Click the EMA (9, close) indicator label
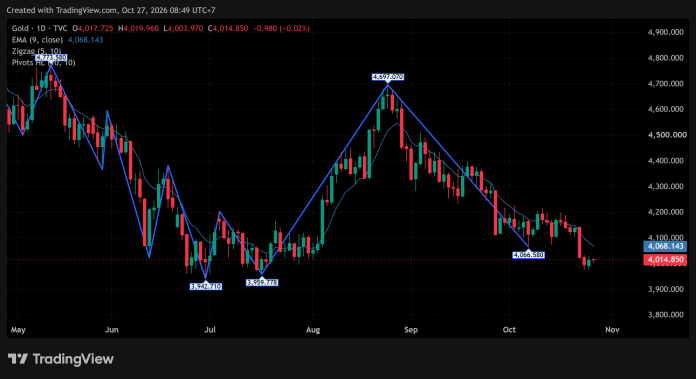Image resolution: width=696 pixels, height=379 pixels. pyautogui.click(x=37, y=40)
